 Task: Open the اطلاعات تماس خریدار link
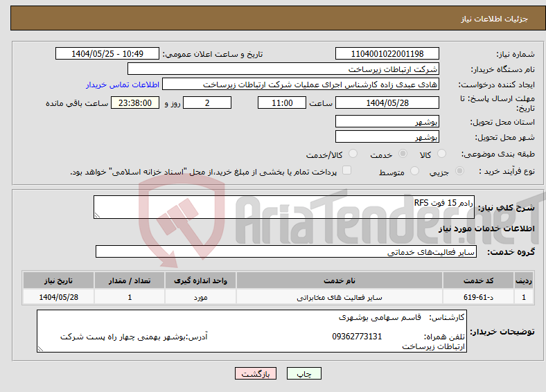pos(123,84)
